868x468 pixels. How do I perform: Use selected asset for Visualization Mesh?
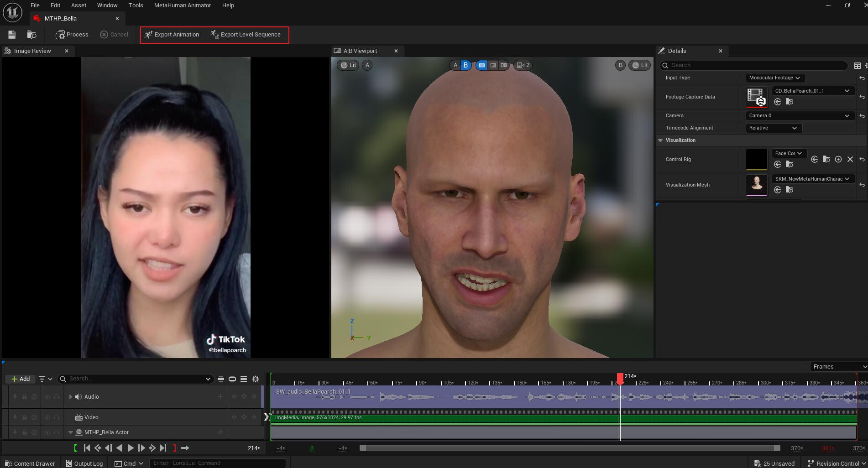[778, 190]
